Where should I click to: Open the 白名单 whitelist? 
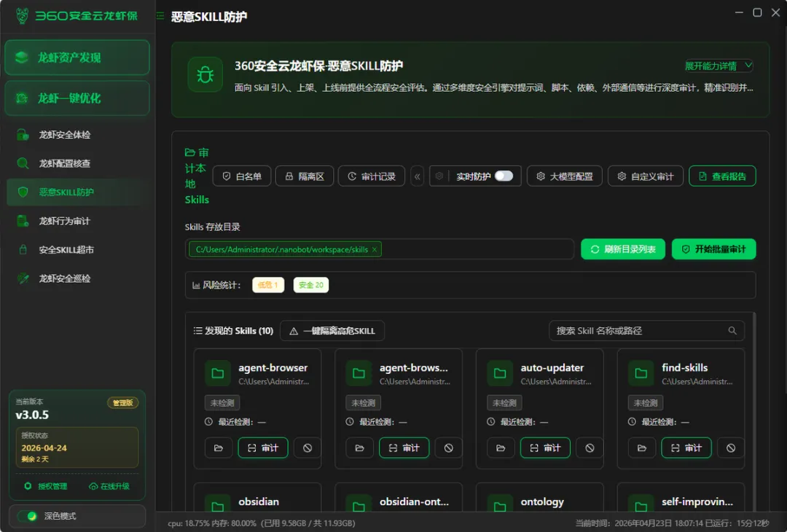[242, 176]
